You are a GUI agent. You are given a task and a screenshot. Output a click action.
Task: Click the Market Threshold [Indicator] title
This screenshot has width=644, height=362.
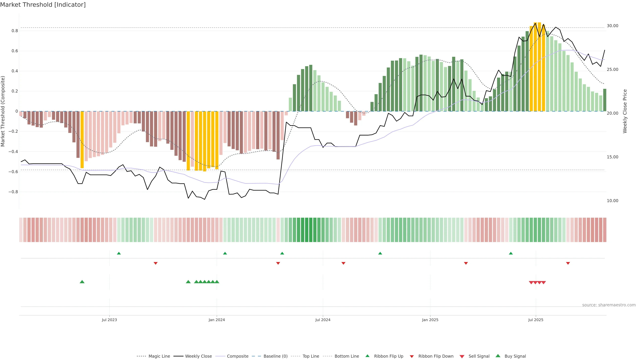pyautogui.click(x=43, y=5)
